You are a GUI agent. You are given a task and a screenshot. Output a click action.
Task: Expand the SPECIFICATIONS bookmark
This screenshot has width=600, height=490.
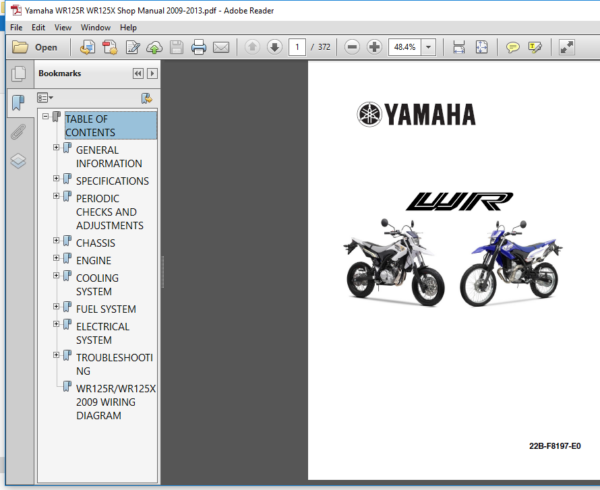click(56, 178)
